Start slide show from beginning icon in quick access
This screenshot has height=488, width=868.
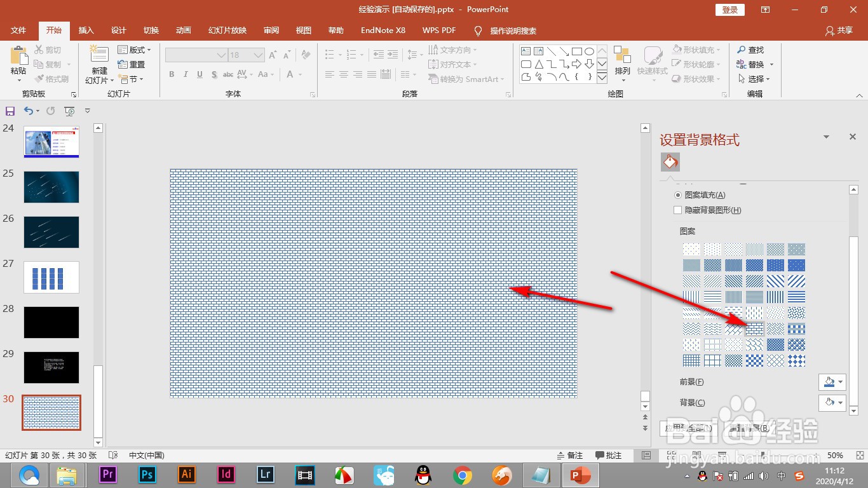(x=69, y=111)
